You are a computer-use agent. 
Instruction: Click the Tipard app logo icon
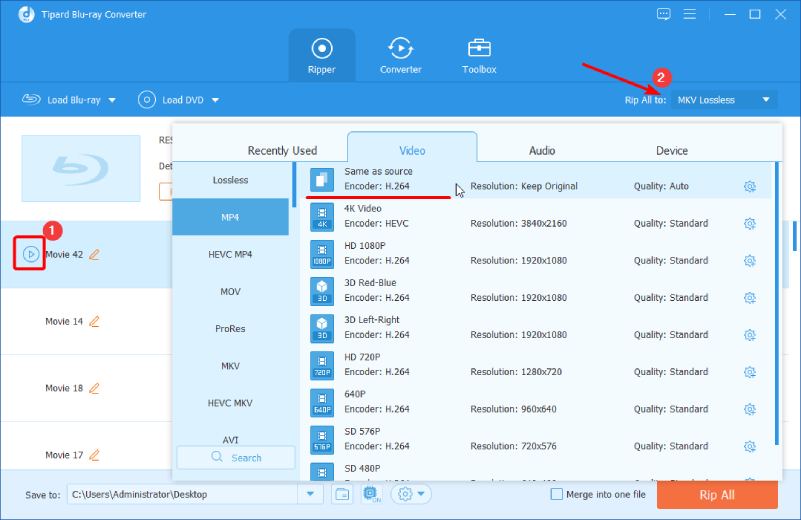coord(26,14)
